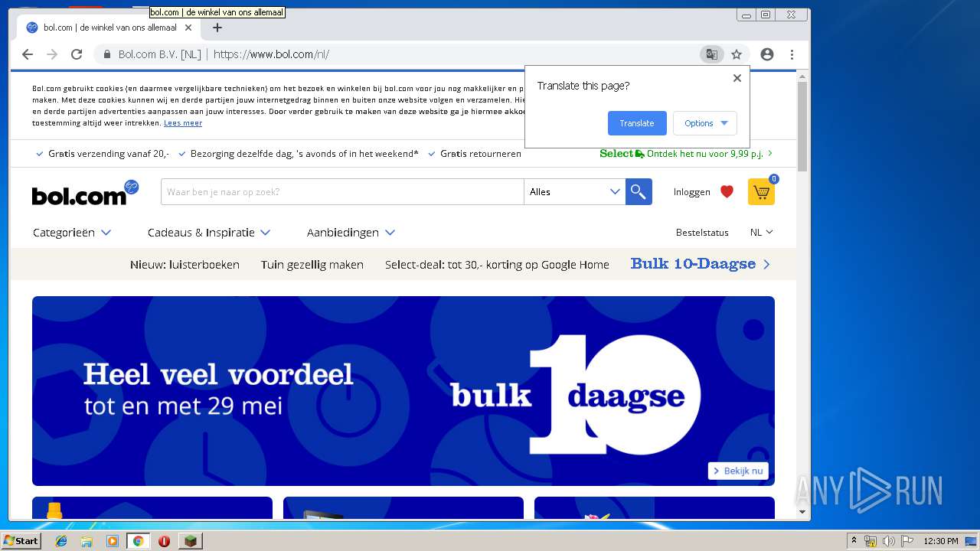Click the browser forward arrow

pyautogui.click(x=52, y=54)
